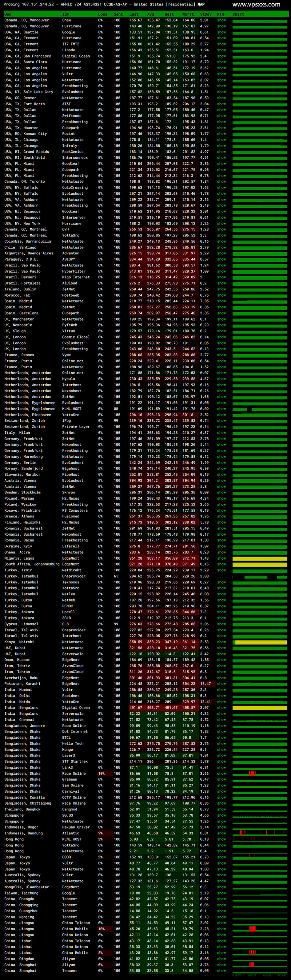
Task: Select the 'Colombia, Barranquilla' geo text
Action: (27, 241)
